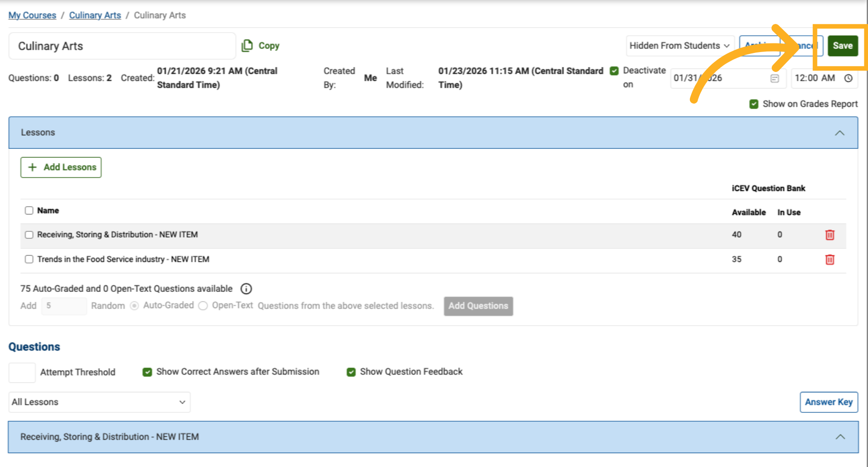Screen dimensions: 868x467
Task: Open the clock time picker icon
Action: click(849, 78)
